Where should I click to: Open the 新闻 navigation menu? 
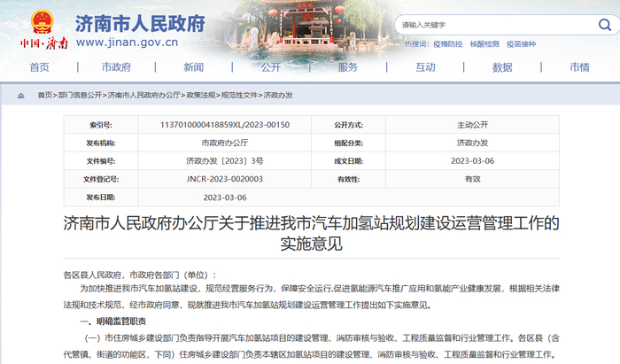pos(194,67)
